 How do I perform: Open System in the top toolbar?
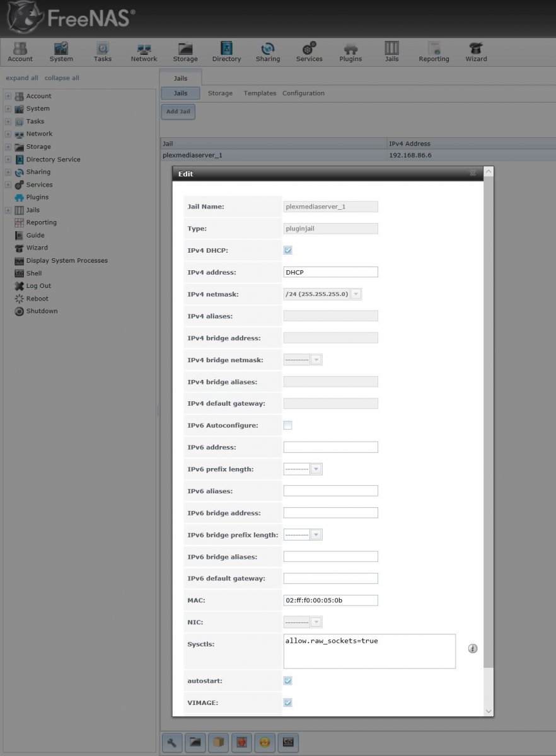coord(61,52)
